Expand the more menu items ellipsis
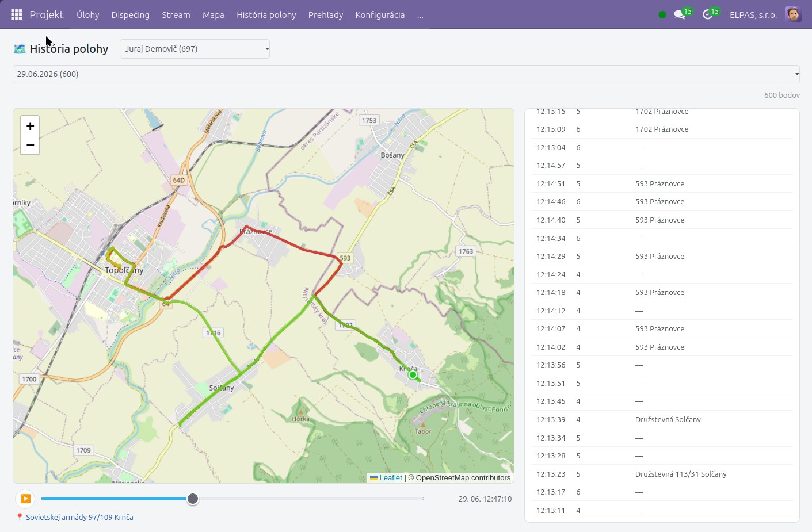 [x=420, y=15]
